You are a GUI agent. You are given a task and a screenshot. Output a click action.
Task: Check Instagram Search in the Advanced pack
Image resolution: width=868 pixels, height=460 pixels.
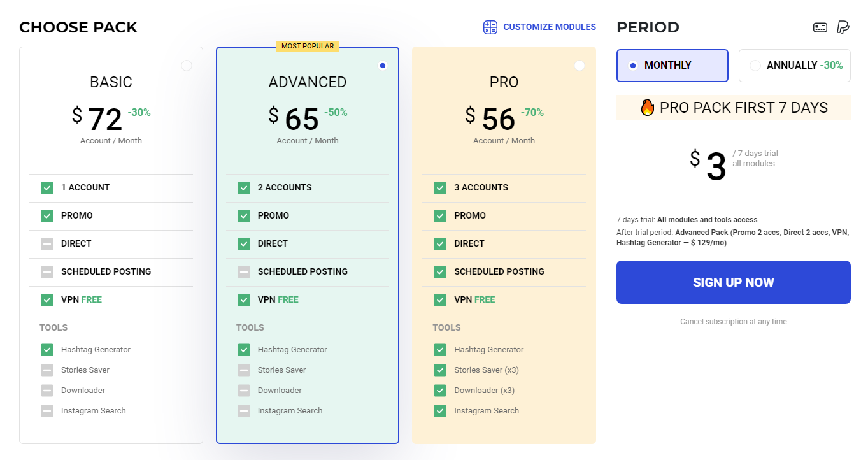(244, 410)
